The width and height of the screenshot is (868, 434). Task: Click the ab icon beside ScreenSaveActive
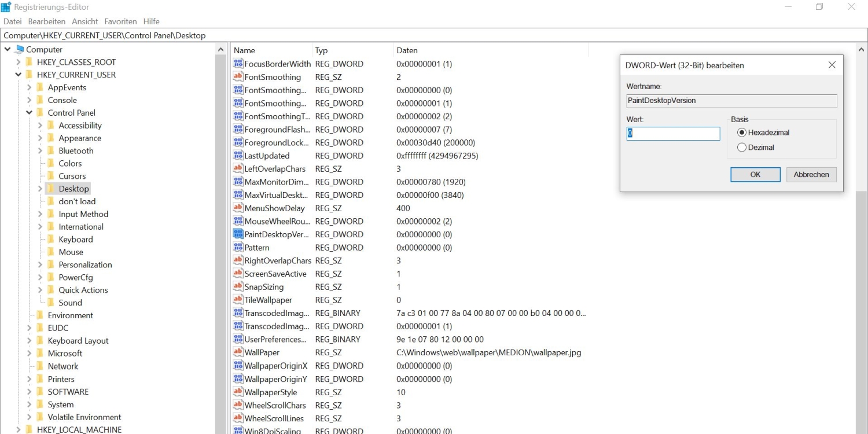click(238, 273)
